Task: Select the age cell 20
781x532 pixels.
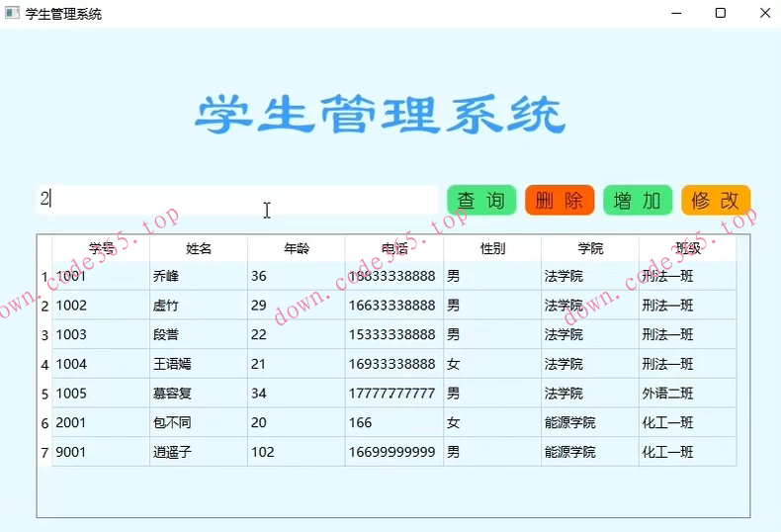Action: click(x=297, y=423)
